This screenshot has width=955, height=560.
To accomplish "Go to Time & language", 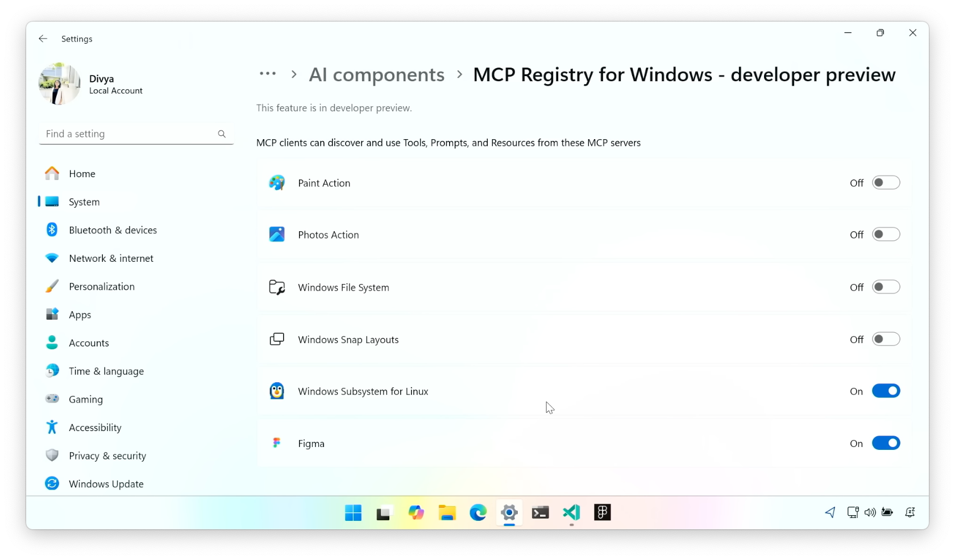I will [x=136, y=371].
